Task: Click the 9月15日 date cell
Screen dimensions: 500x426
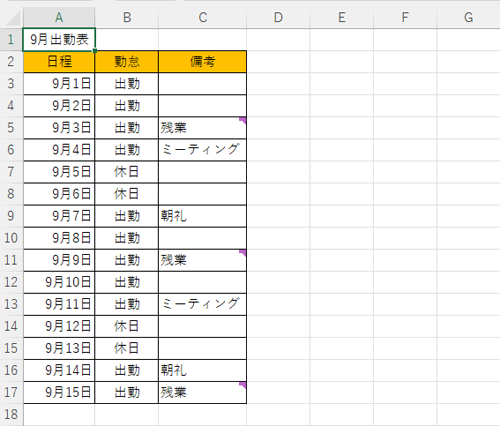Action: coord(59,392)
